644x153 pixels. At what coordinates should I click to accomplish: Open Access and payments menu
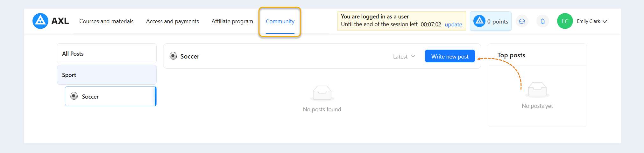pyautogui.click(x=172, y=21)
